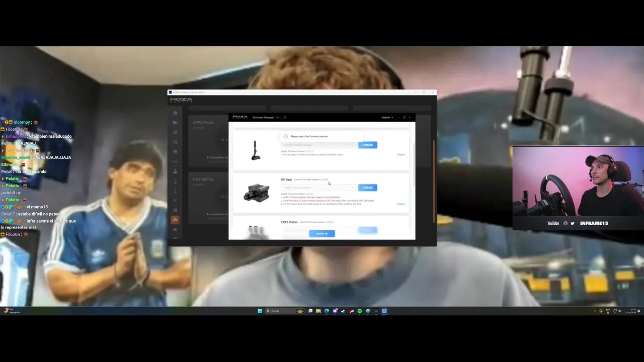Viewport: 644px width, 362px height.
Task: Click the R9 Base device image
Action: tap(257, 193)
